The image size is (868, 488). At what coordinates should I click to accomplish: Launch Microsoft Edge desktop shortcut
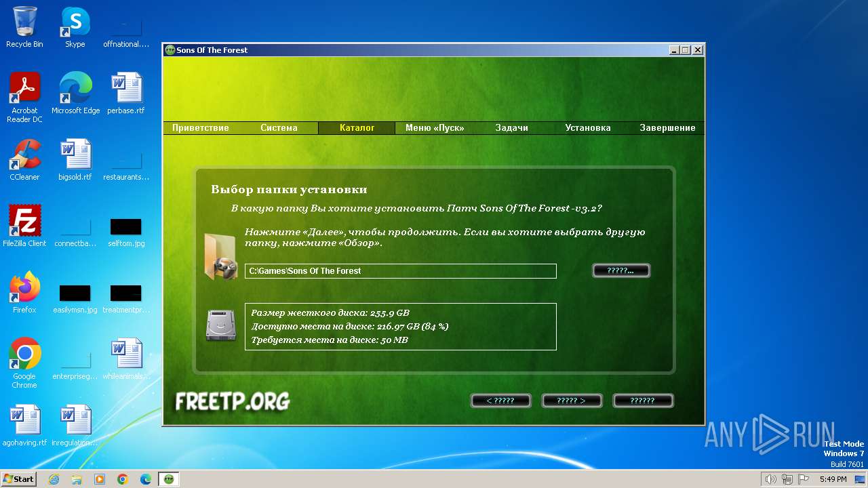[75, 94]
